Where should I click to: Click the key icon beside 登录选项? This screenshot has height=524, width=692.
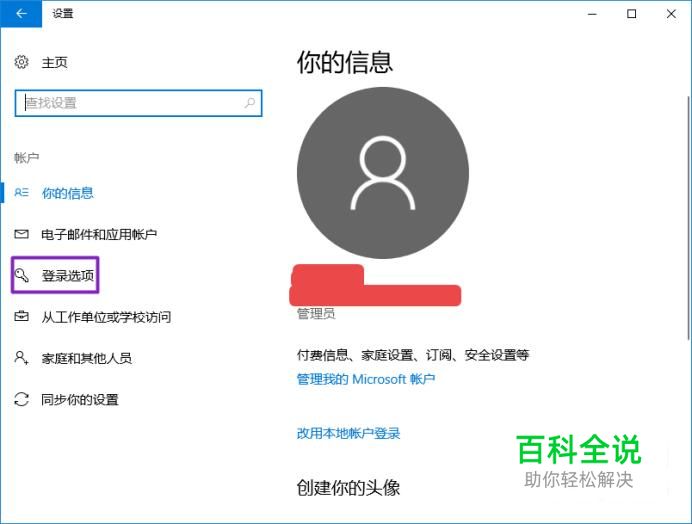[x=22, y=275]
